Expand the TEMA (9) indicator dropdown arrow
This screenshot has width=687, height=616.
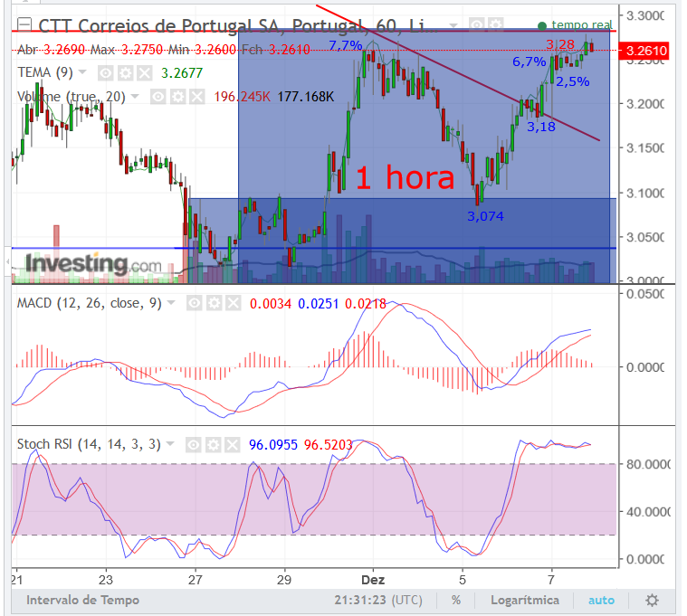[82, 71]
